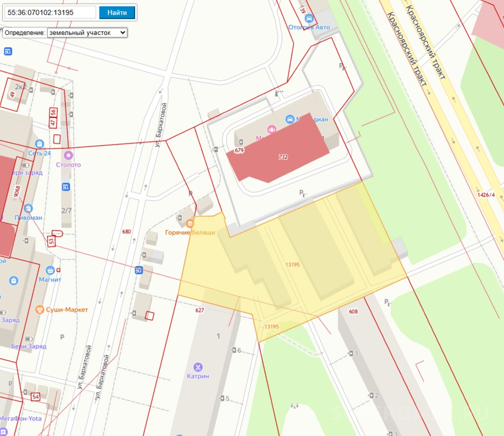
Task: Click the cadastral number input field
Action: (50, 12)
